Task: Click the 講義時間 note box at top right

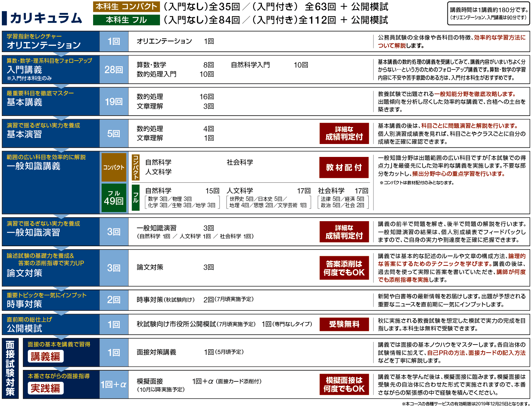Action: [x=488, y=13]
